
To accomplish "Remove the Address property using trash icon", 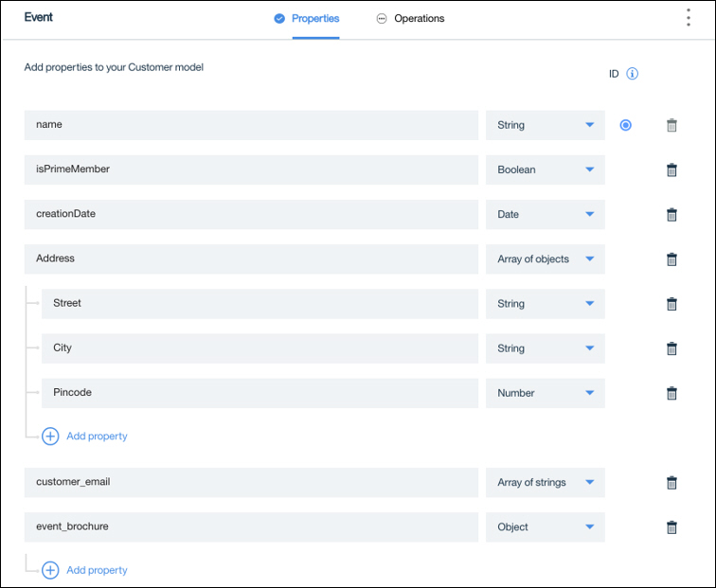I will click(x=671, y=259).
